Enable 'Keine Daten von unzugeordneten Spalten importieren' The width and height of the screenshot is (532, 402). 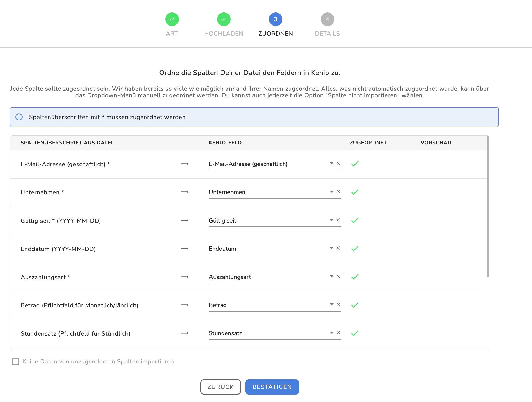16,362
